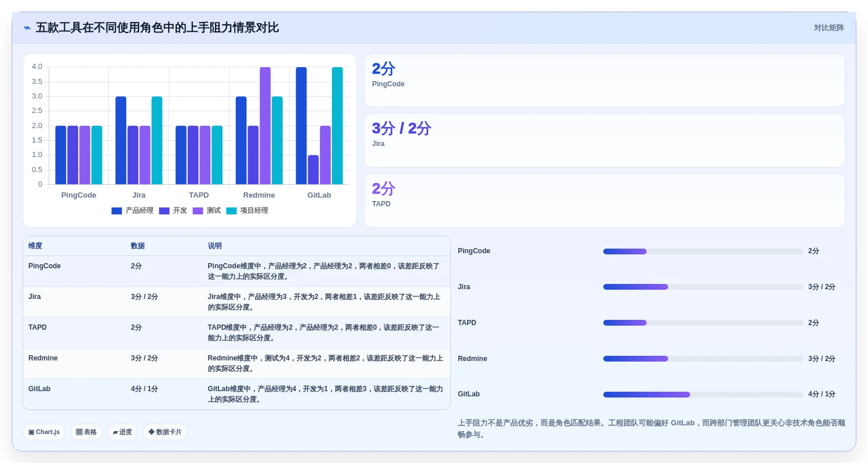Click the GitLab x-axis label in the chart
Image resolution: width=868 pixels, height=463 pixels.
(x=319, y=195)
